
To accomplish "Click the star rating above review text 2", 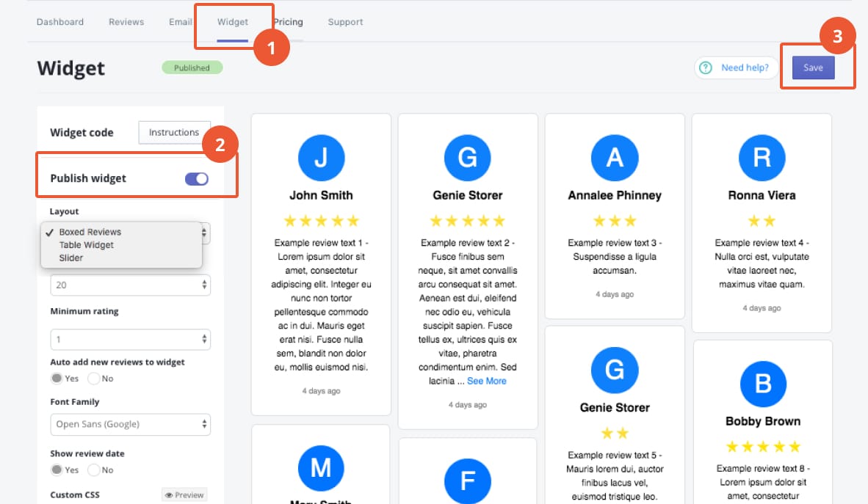I will (x=468, y=222).
